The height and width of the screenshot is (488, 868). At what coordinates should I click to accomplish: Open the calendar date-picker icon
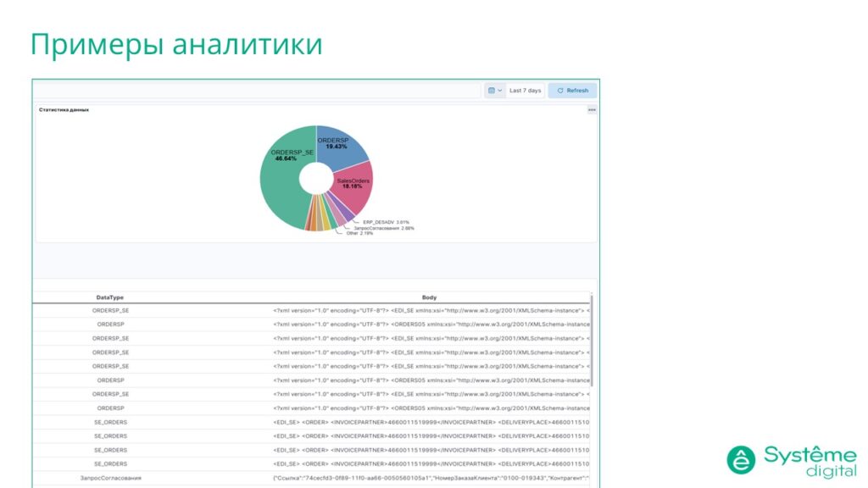point(492,91)
